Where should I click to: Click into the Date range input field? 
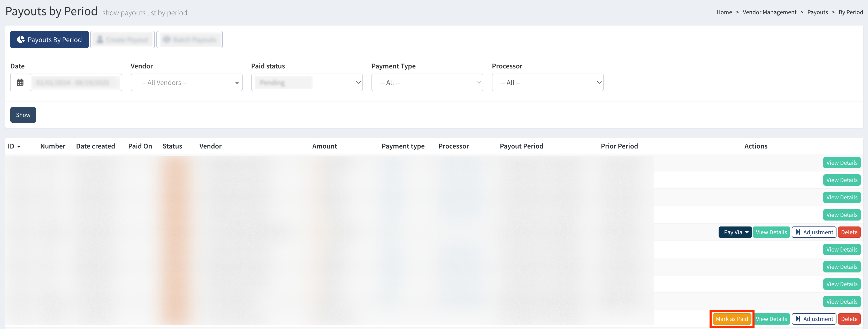coord(76,82)
